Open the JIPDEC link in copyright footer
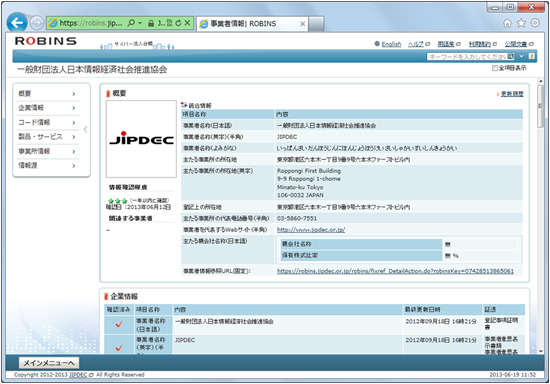 click(x=78, y=375)
